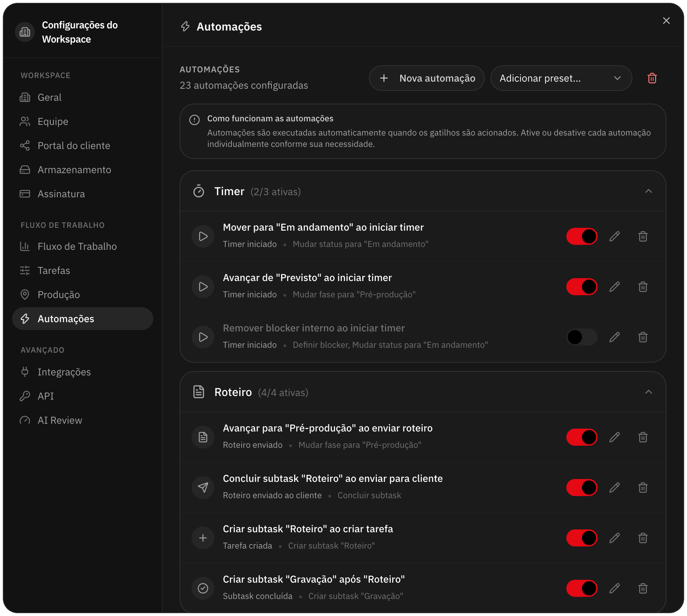The image size is (687, 616).
Task: Go to Produção settings
Action: point(83,295)
